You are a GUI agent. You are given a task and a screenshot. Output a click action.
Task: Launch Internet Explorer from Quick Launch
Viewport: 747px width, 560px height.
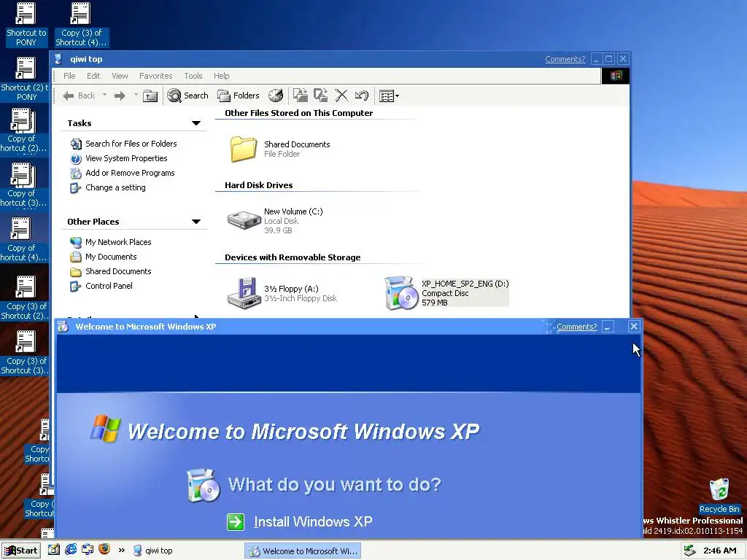tap(71, 550)
